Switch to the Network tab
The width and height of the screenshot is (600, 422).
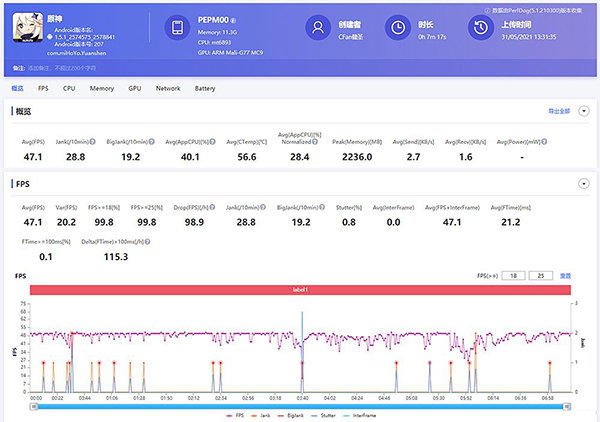[167, 89]
